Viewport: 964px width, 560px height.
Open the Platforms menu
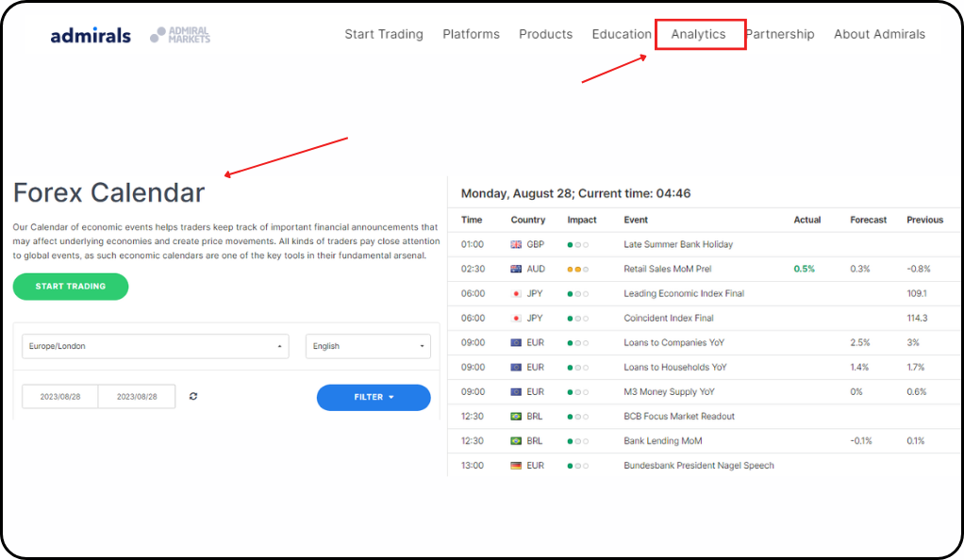click(x=471, y=35)
